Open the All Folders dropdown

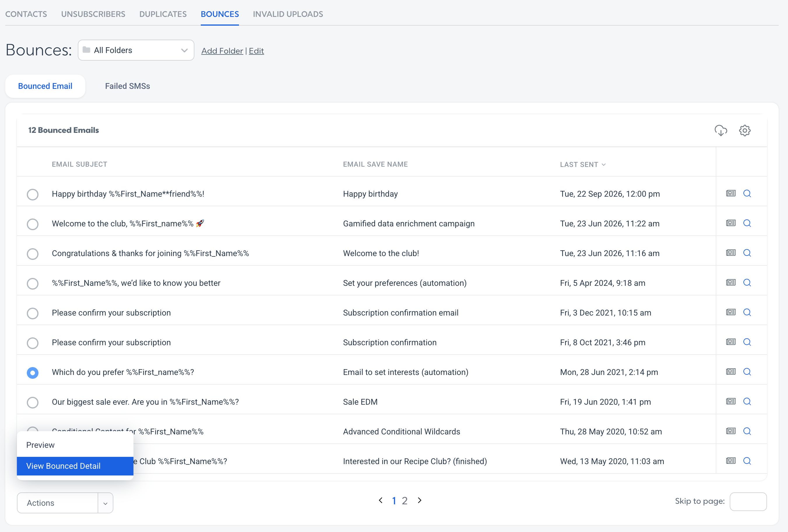tap(136, 50)
